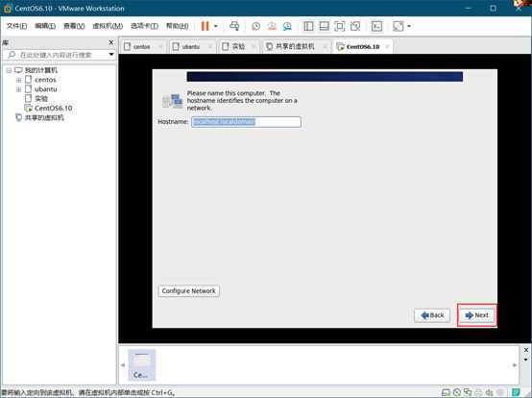Select centos in the library tree
Screen dimensions: 532x398
coord(45,80)
